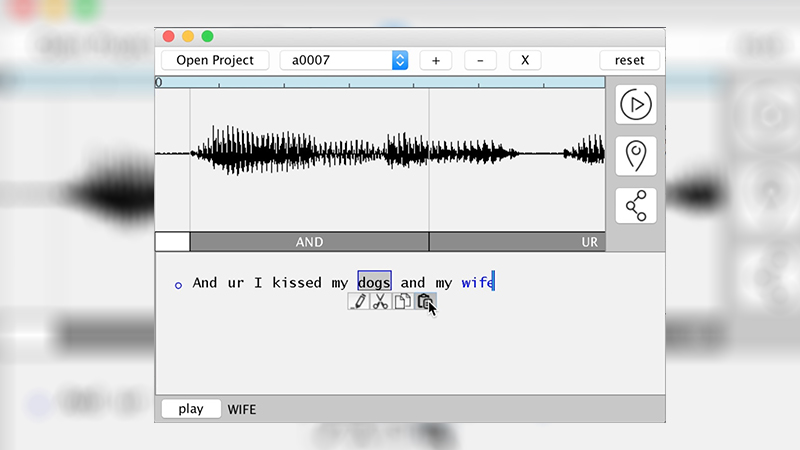Screen dimensions: 800x450
Task: Click the my just before wife
Action: (444, 283)
